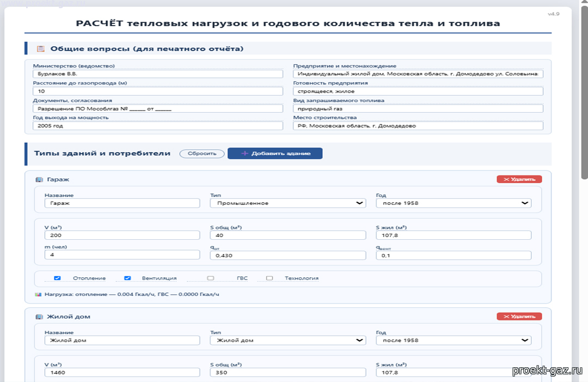Click the Сбросить button
The height and width of the screenshot is (382, 588).
coord(202,154)
